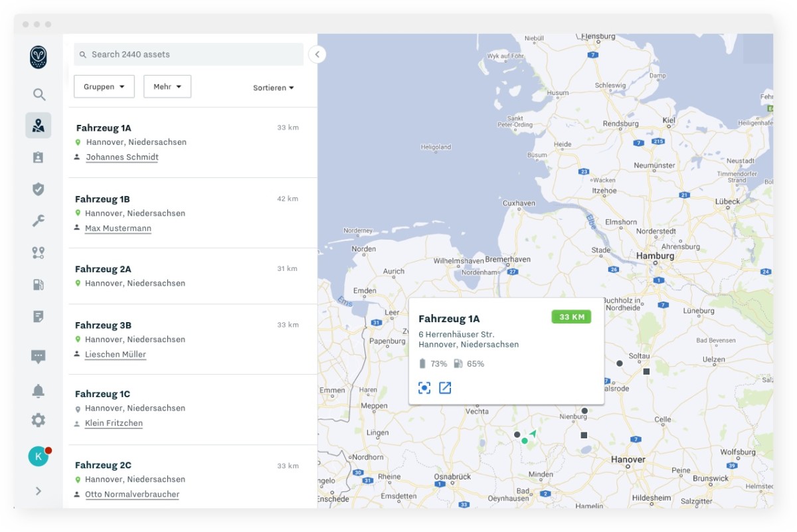Click the green arrow vehicle marker on map
This screenshot has height=532, width=797.
click(533, 433)
